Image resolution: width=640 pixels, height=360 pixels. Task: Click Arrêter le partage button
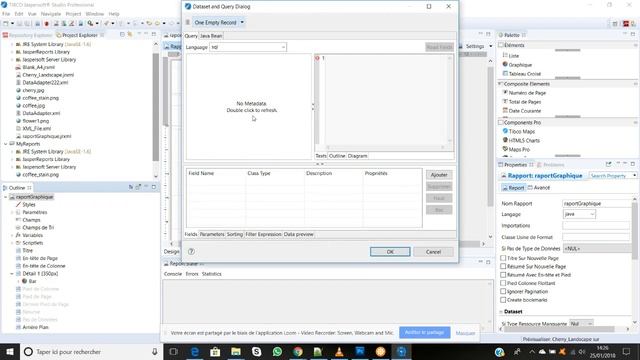click(x=424, y=332)
